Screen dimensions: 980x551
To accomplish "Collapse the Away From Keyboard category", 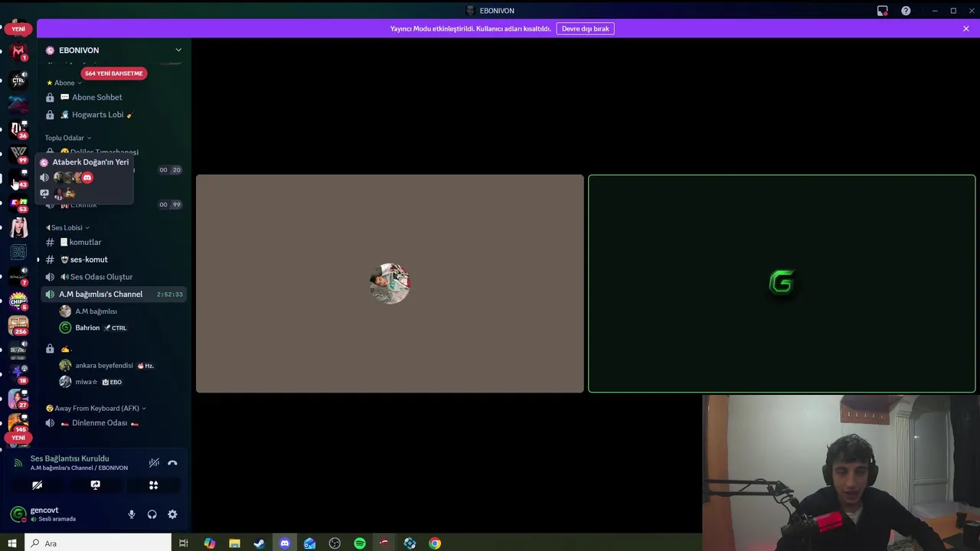I will (96, 408).
